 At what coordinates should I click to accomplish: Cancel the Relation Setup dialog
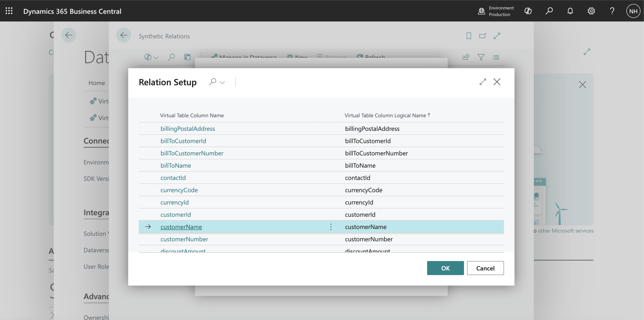pyautogui.click(x=485, y=268)
